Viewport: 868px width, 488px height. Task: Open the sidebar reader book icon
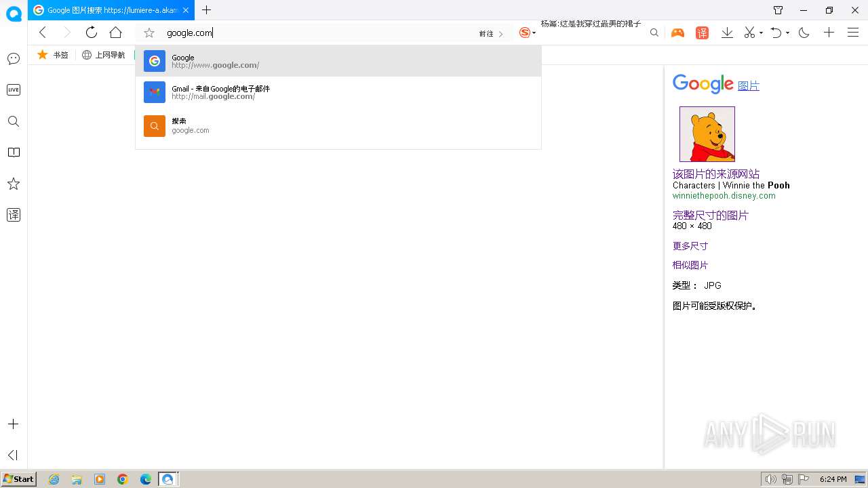[14, 152]
